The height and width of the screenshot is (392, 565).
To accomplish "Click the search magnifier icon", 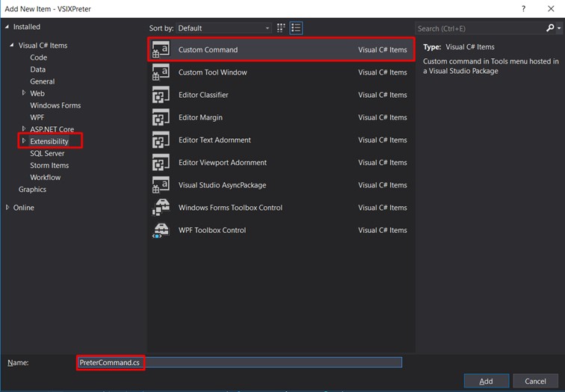I will [550, 28].
